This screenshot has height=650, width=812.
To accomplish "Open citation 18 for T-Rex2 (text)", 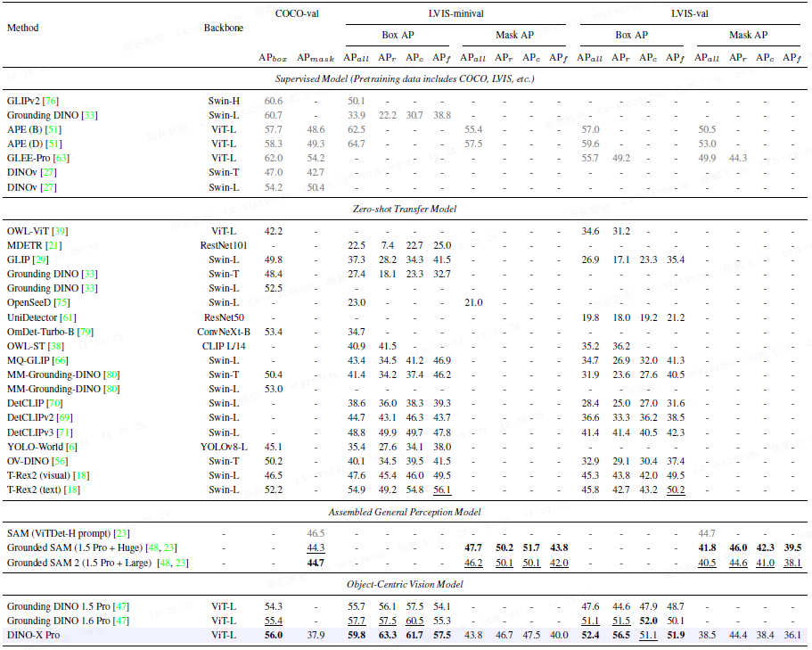I will click(x=71, y=490).
